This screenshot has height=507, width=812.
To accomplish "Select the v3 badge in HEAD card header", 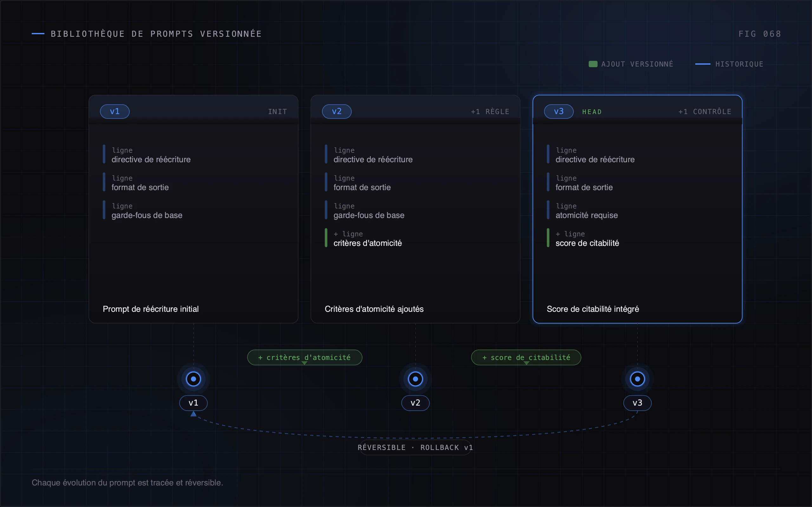I will (x=559, y=111).
